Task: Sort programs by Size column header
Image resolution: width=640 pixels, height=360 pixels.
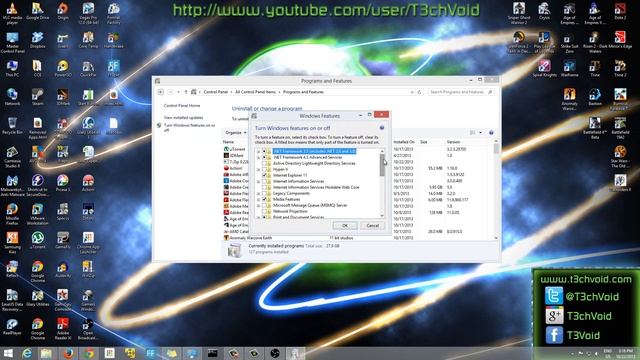Action: click(424, 142)
